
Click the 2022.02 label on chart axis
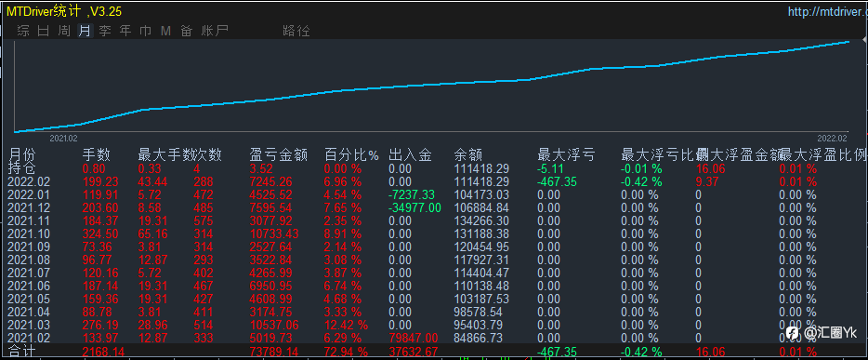coord(833,138)
